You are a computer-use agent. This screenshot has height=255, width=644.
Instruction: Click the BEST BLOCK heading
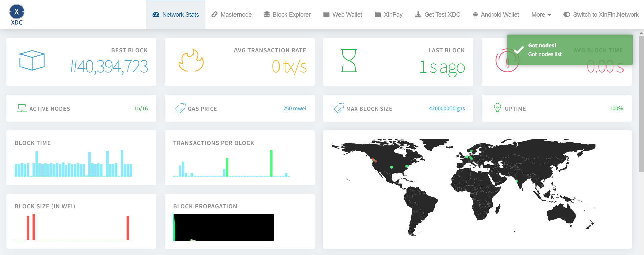coord(129,50)
